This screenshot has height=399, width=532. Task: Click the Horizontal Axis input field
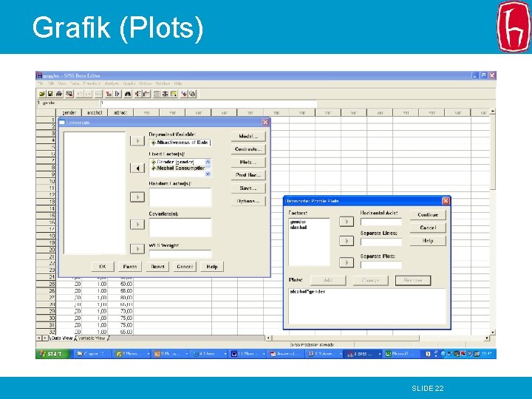[x=381, y=222]
